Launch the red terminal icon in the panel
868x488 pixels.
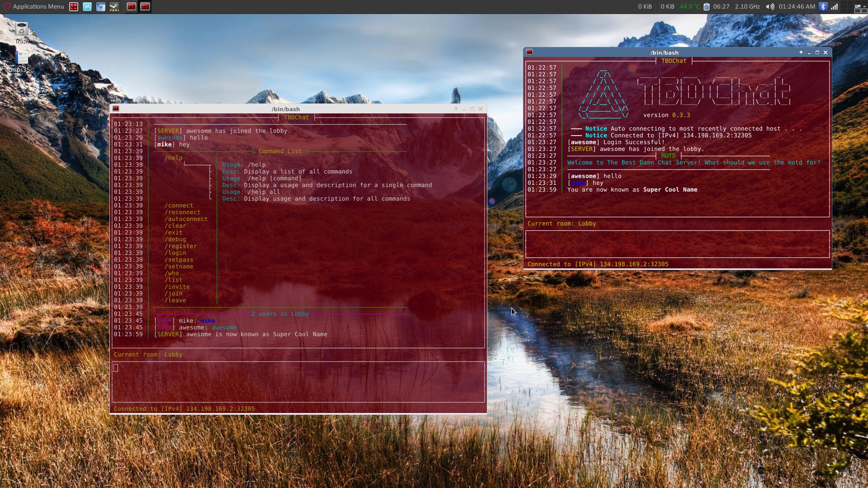73,6
